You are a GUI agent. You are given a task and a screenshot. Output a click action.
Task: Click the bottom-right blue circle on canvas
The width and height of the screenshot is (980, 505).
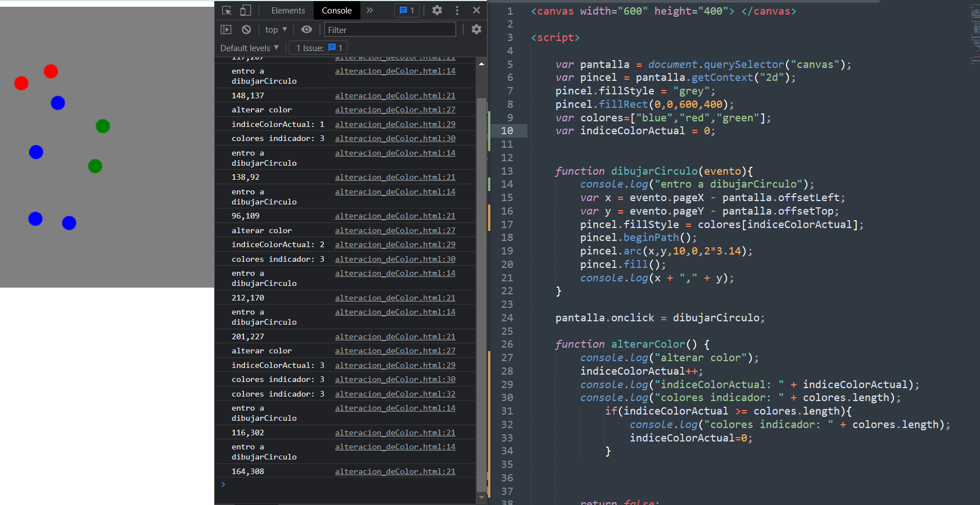point(69,223)
